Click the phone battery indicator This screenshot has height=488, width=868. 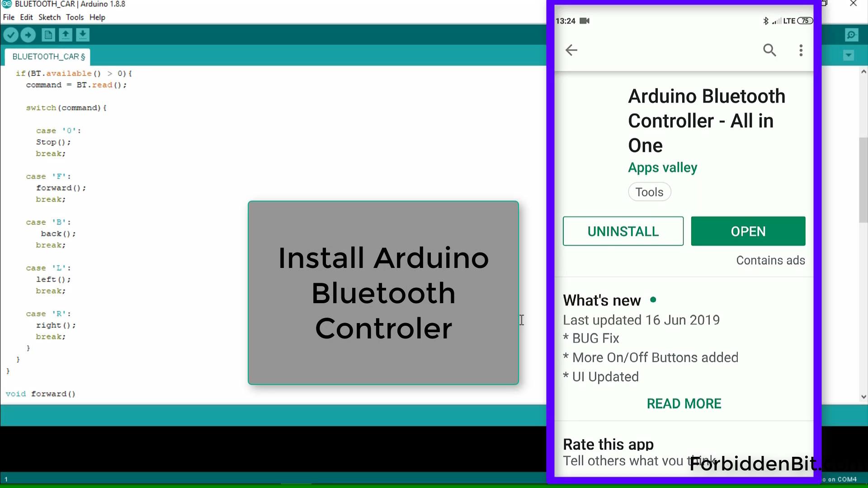(805, 21)
